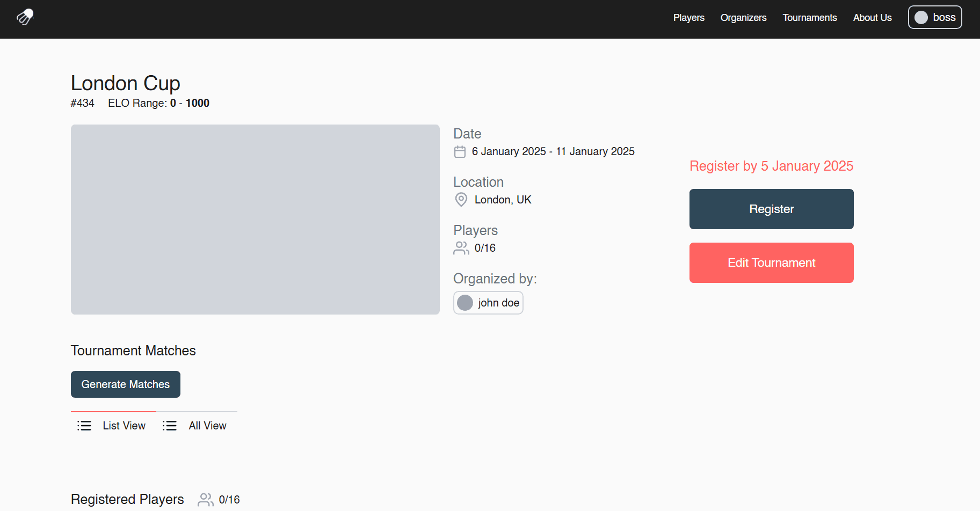Open the Players page from the navbar
980x511 pixels.
pyautogui.click(x=689, y=17)
